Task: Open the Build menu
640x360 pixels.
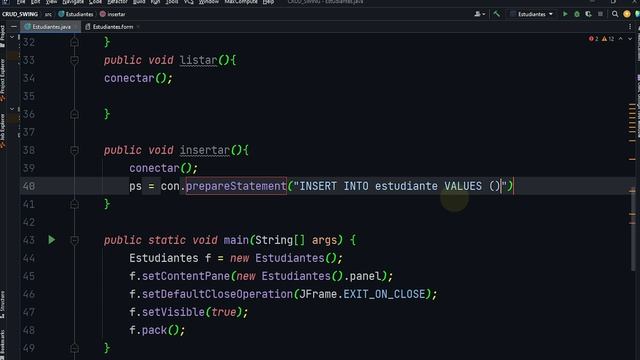Action: tap(139, 2)
